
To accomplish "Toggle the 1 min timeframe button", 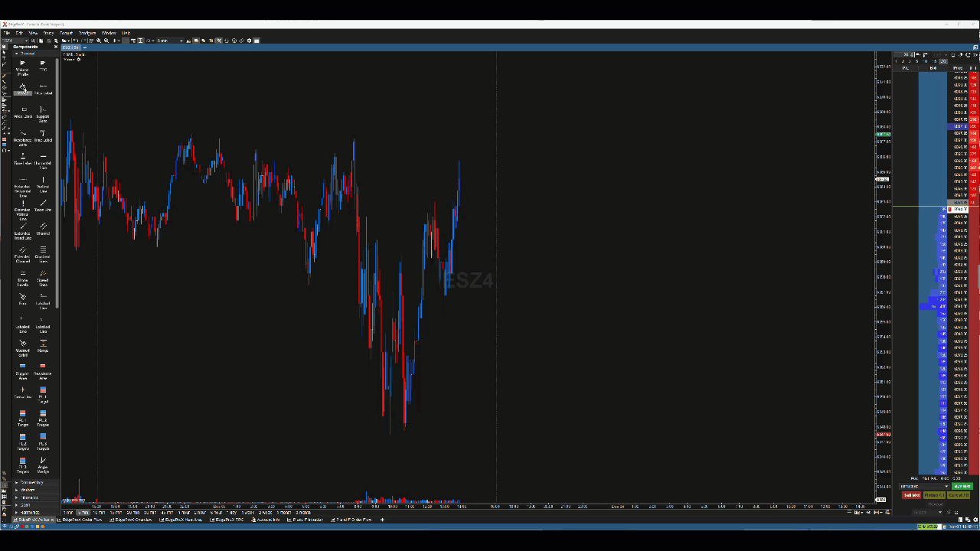I will pos(68,513).
